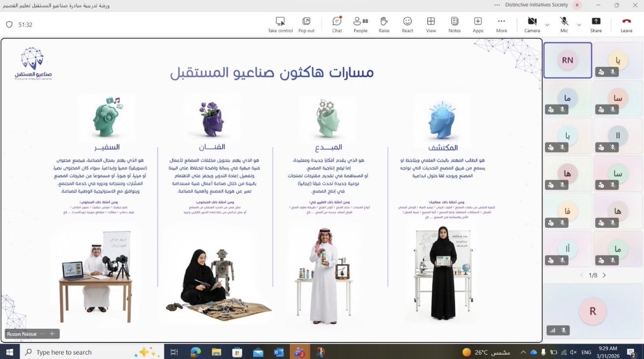The image size is (644, 359).
Task: Select the فا participant tile
Action: coord(568,211)
